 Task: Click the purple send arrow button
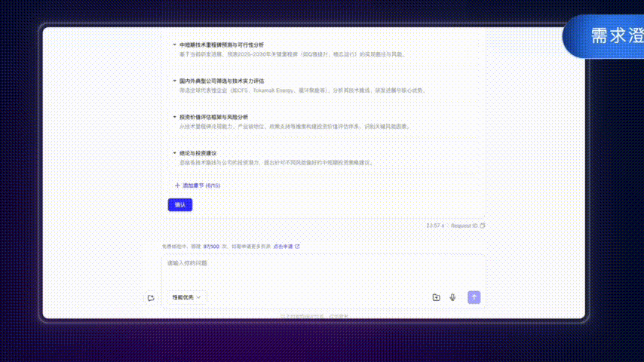pyautogui.click(x=474, y=297)
